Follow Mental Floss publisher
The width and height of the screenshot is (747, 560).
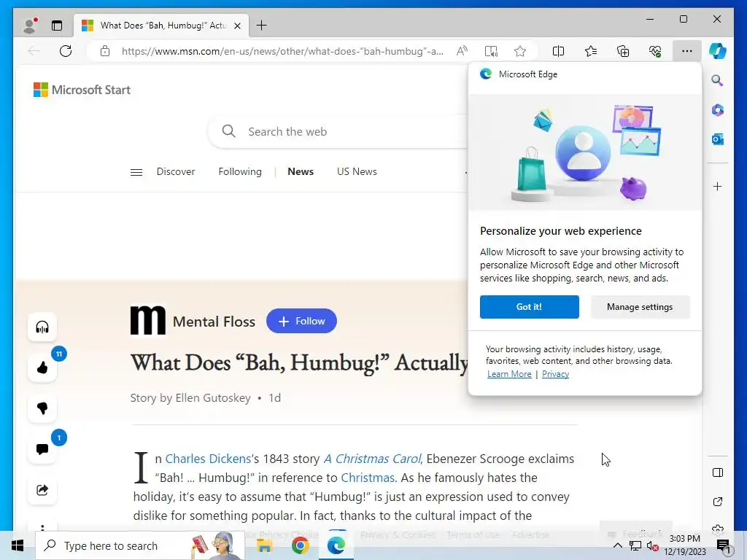(301, 321)
